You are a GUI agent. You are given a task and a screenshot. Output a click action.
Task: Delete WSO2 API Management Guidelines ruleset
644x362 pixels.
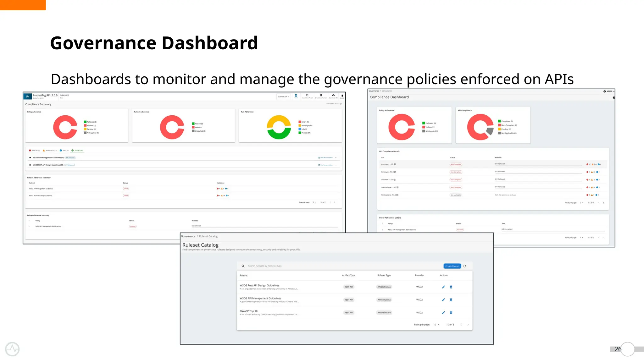[451, 300]
